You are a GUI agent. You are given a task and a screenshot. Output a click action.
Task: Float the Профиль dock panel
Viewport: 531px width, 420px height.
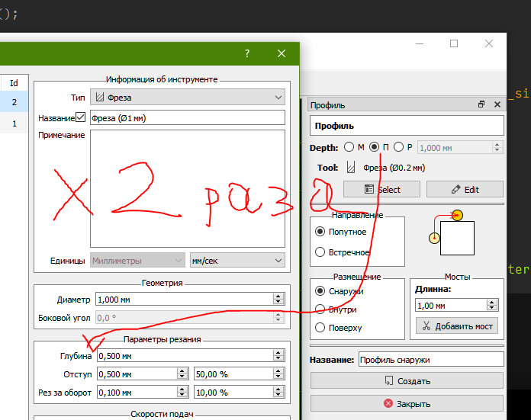click(481, 104)
